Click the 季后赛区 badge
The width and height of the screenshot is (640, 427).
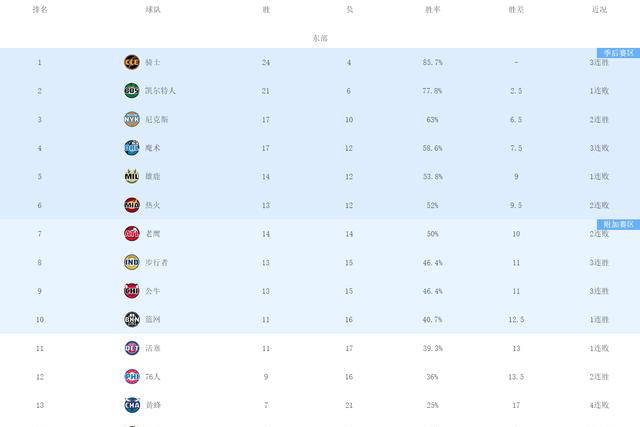(618, 52)
